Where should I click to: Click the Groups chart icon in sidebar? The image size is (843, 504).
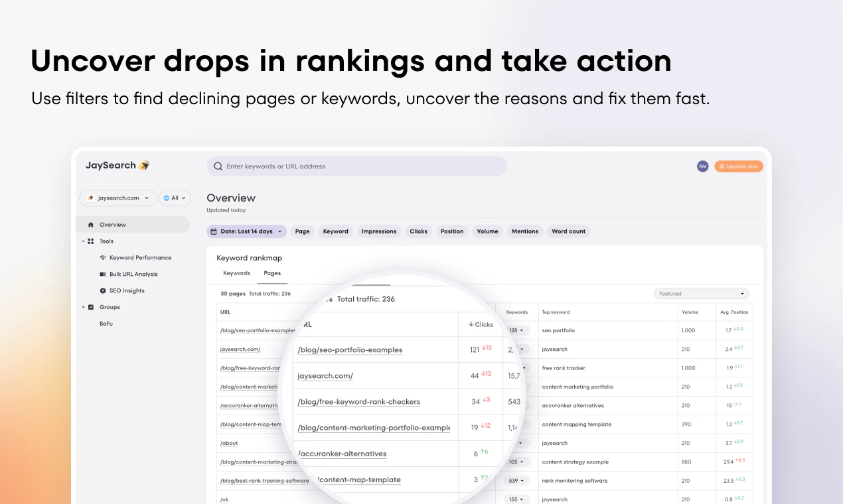91,307
